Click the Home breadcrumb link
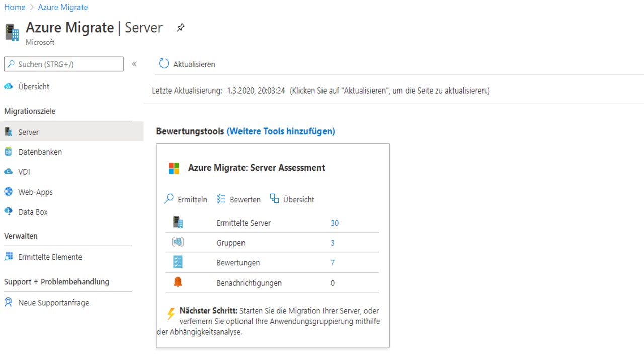 coord(15,7)
